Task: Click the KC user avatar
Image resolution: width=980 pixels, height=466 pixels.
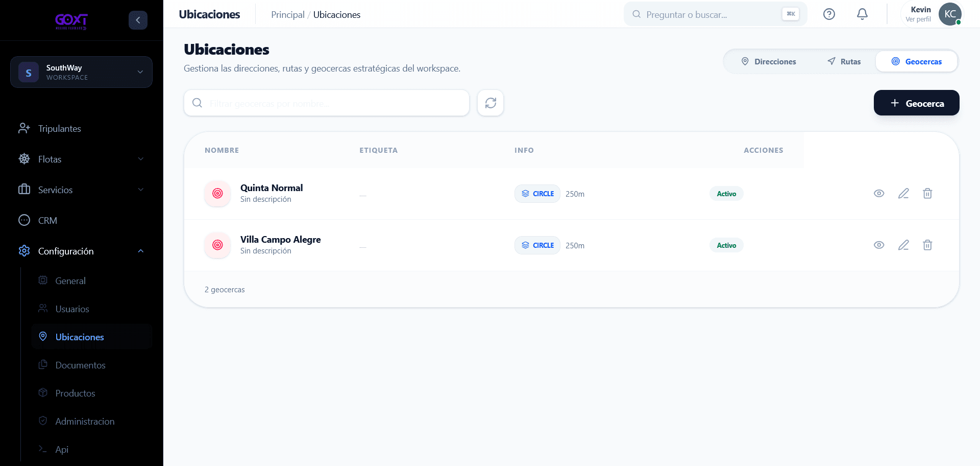Action: pyautogui.click(x=950, y=14)
